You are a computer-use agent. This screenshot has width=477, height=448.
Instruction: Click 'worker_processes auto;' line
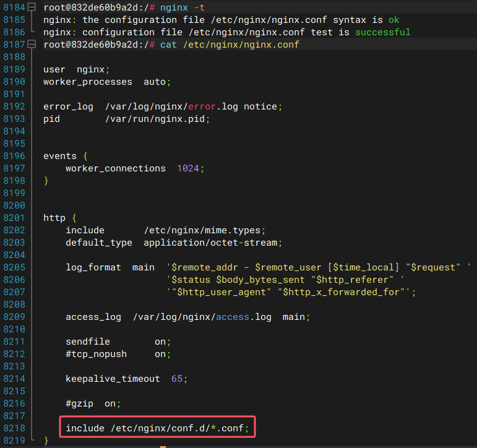(107, 82)
